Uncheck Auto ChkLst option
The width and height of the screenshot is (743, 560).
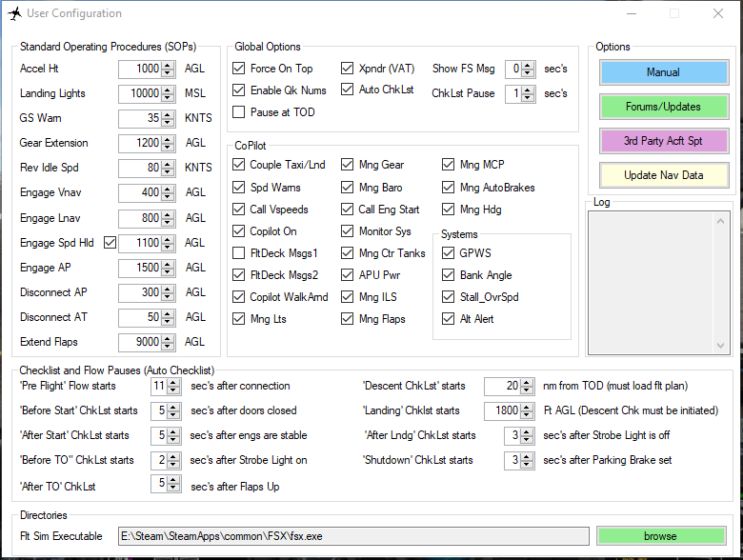click(x=348, y=90)
